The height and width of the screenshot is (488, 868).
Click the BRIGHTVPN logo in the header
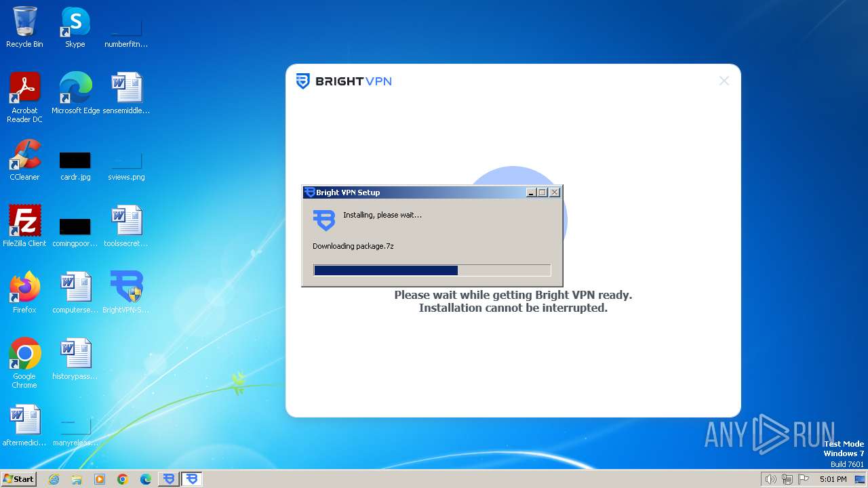click(x=344, y=81)
